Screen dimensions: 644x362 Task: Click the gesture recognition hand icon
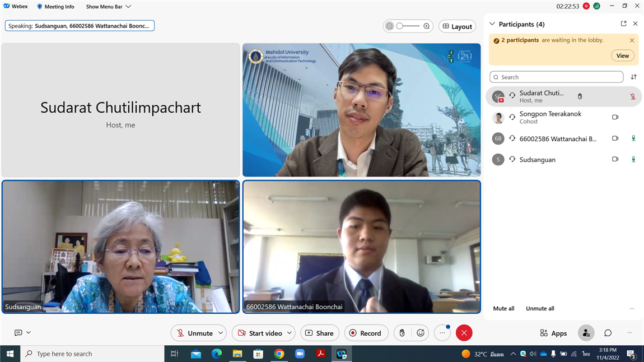[402, 333]
